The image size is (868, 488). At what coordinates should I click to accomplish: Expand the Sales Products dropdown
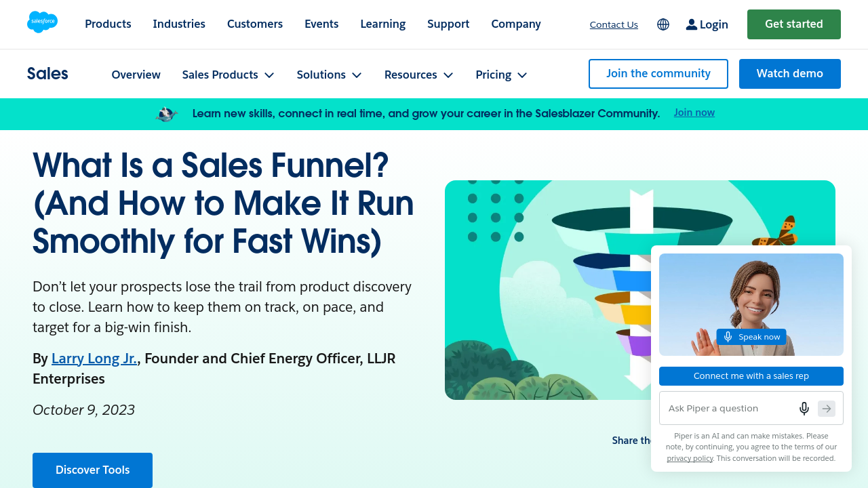(228, 75)
